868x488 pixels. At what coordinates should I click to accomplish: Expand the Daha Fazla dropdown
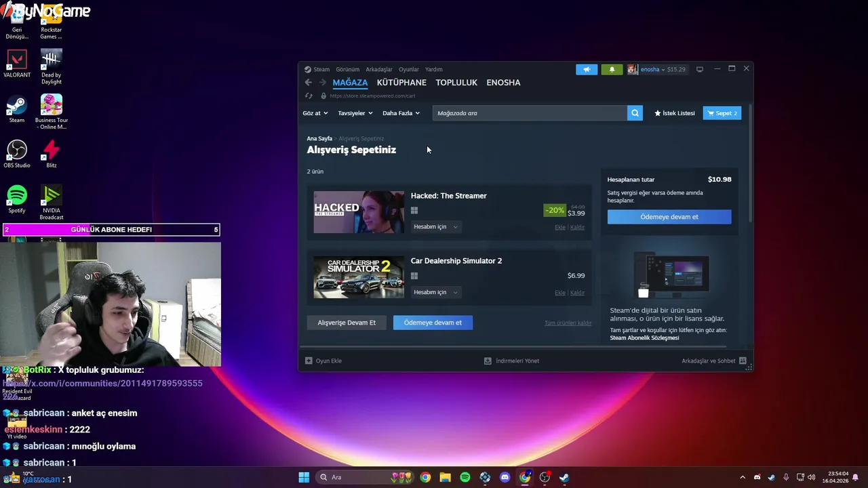coord(401,113)
